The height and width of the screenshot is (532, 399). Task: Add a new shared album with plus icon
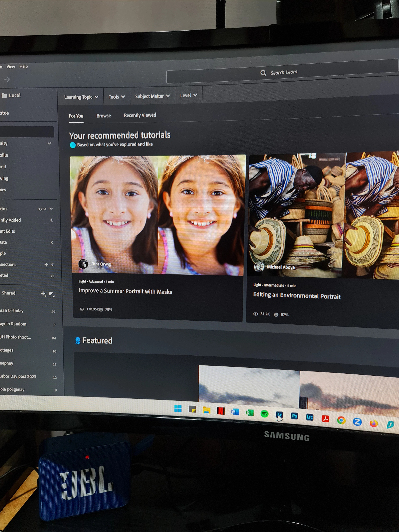point(43,293)
